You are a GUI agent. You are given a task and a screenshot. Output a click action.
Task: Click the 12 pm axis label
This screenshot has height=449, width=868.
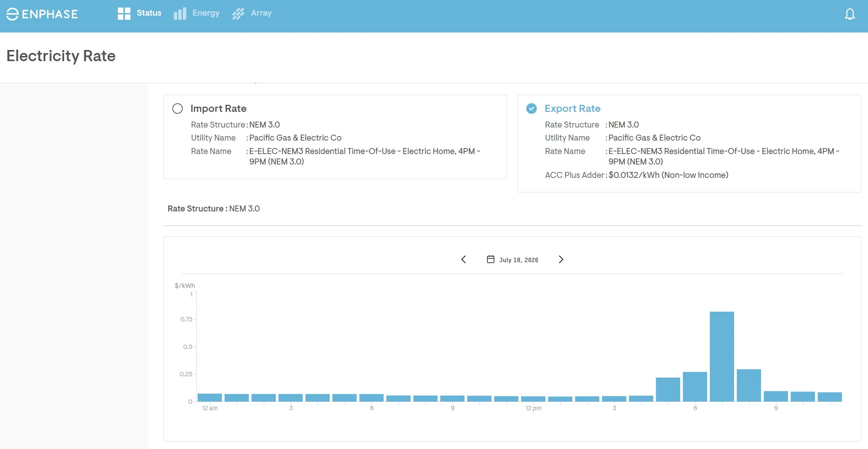click(x=533, y=408)
